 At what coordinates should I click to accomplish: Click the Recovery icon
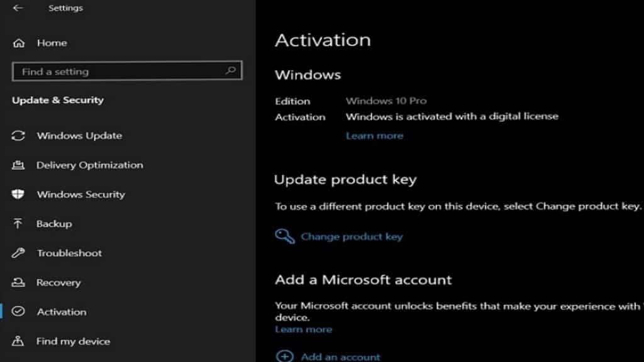click(x=18, y=282)
